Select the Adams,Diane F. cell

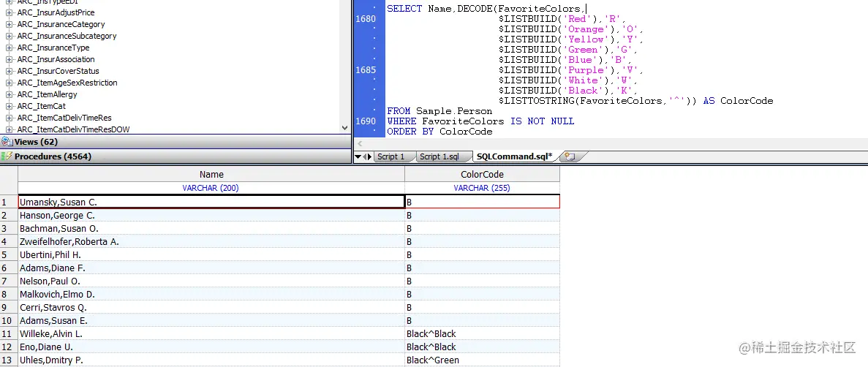pyautogui.click(x=211, y=268)
